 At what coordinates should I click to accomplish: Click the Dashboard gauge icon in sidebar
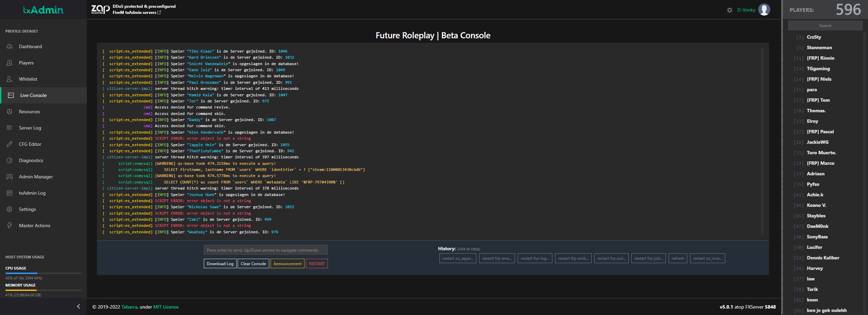pos(9,46)
